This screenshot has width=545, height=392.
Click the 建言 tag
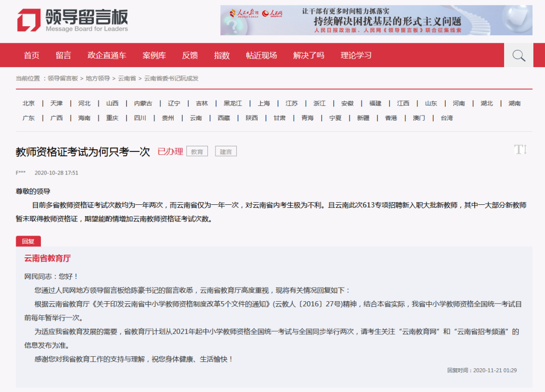(x=226, y=150)
